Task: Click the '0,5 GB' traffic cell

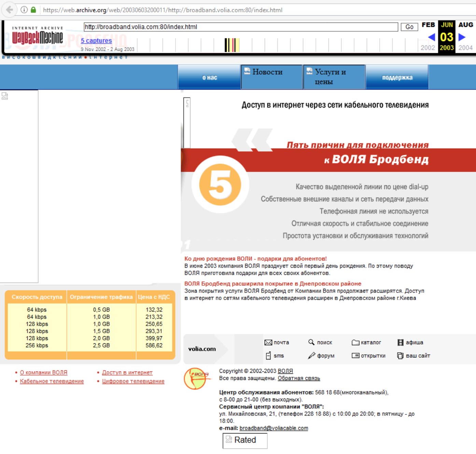Action: (101, 310)
